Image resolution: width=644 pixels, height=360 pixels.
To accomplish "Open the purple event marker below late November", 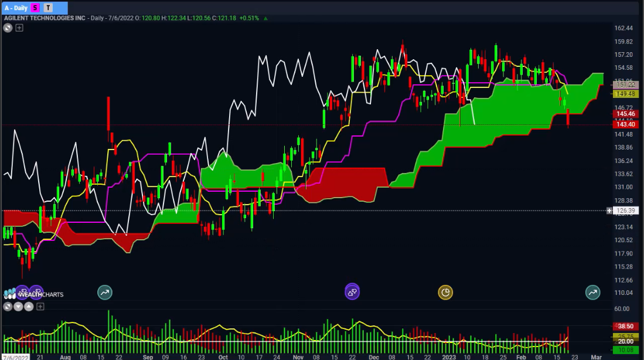I will pyautogui.click(x=352, y=292).
